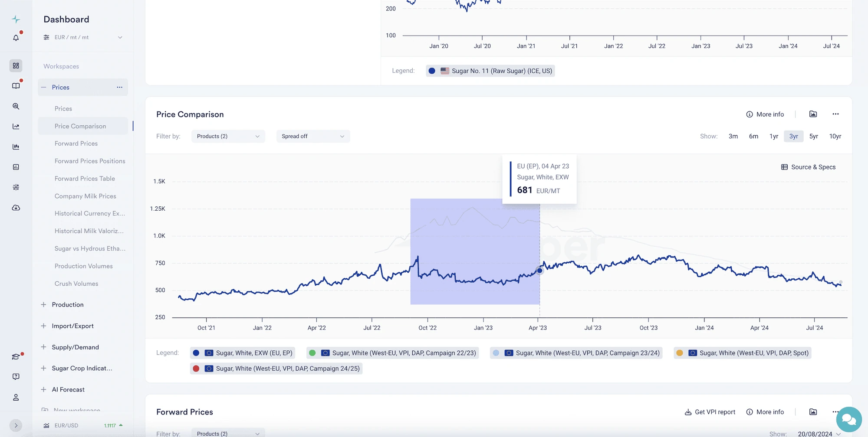Click the 04 Apr 23 data point marker

pyautogui.click(x=539, y=271)
